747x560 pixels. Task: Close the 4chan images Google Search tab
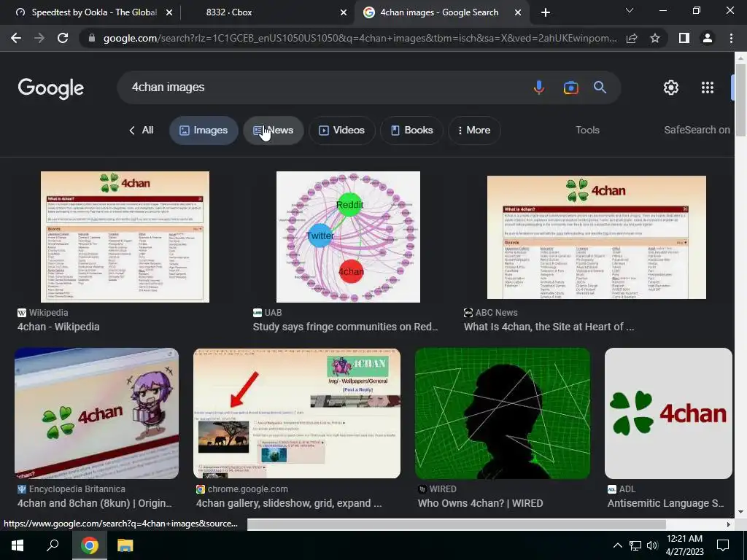pos(518,13)
